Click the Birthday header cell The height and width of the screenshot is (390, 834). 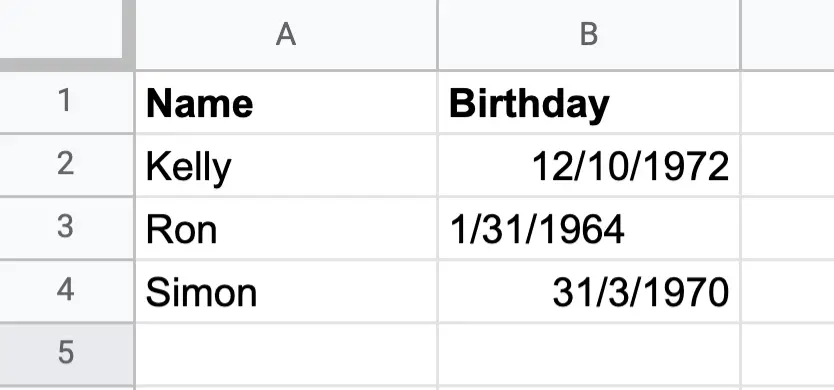[589, 102]
